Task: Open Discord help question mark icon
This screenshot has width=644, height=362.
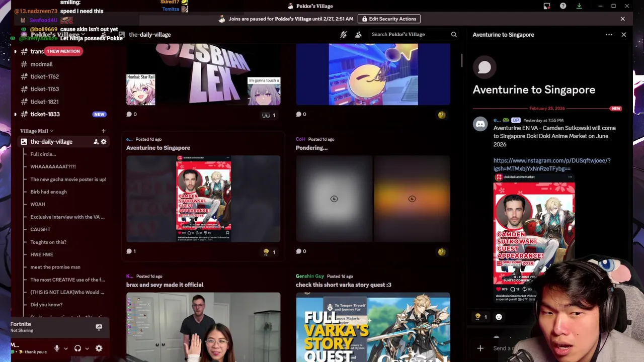Action: pyautogui.click(x=563, y=6)
